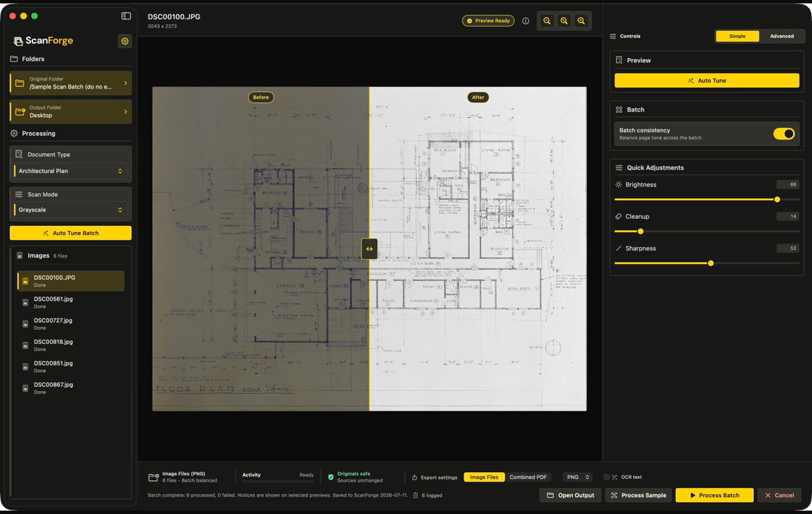Click the Processing gear icon
The image size is (812, 514).
click(14, 133)
